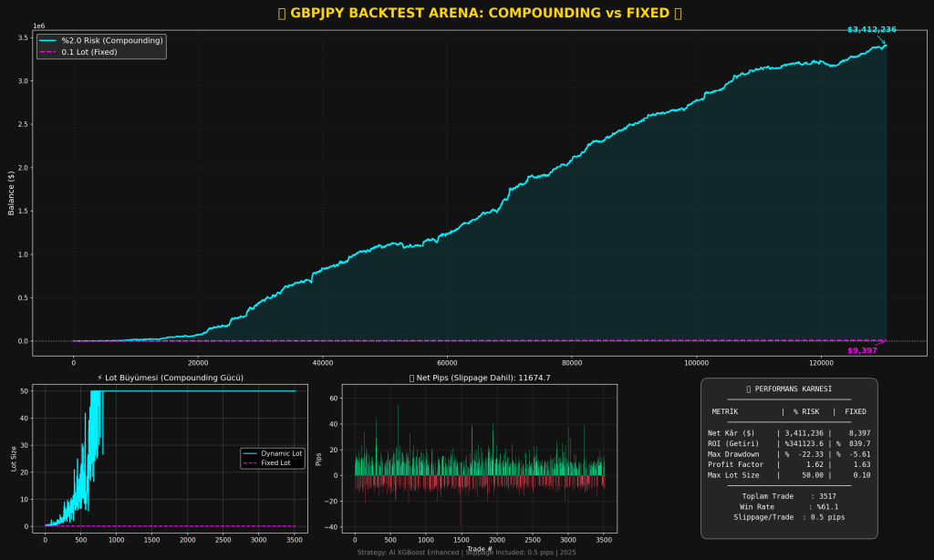The image size is (934, 560).
Task: Click the Fixed Lot legend entry
Action: (x=271, y=464)
